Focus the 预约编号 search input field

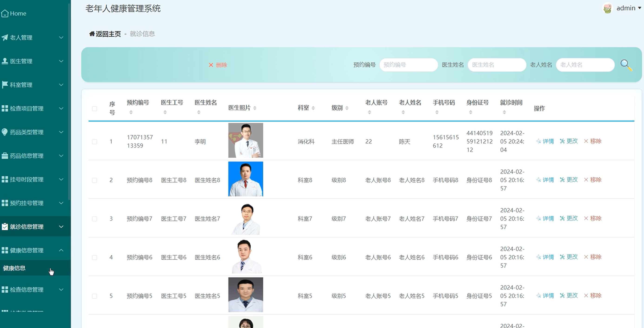pos(408,65)
